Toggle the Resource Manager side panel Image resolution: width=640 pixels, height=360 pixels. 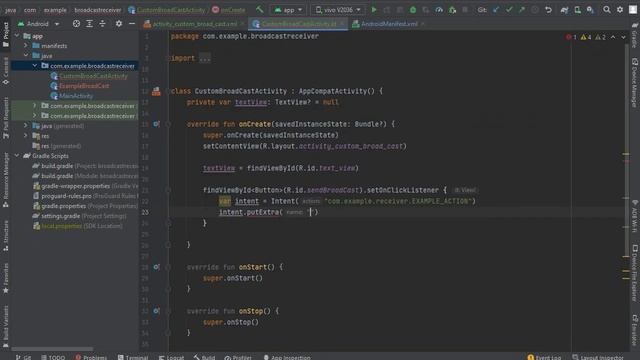pyautogui.click(x=6, y=180)
